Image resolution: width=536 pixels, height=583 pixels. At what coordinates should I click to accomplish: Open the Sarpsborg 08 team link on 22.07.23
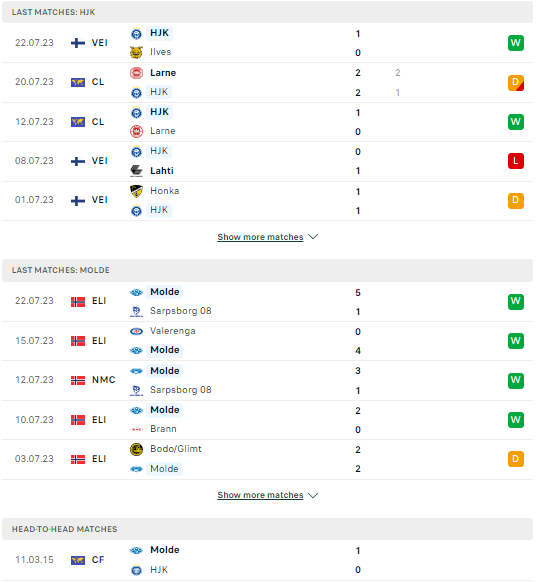point(181,311)
